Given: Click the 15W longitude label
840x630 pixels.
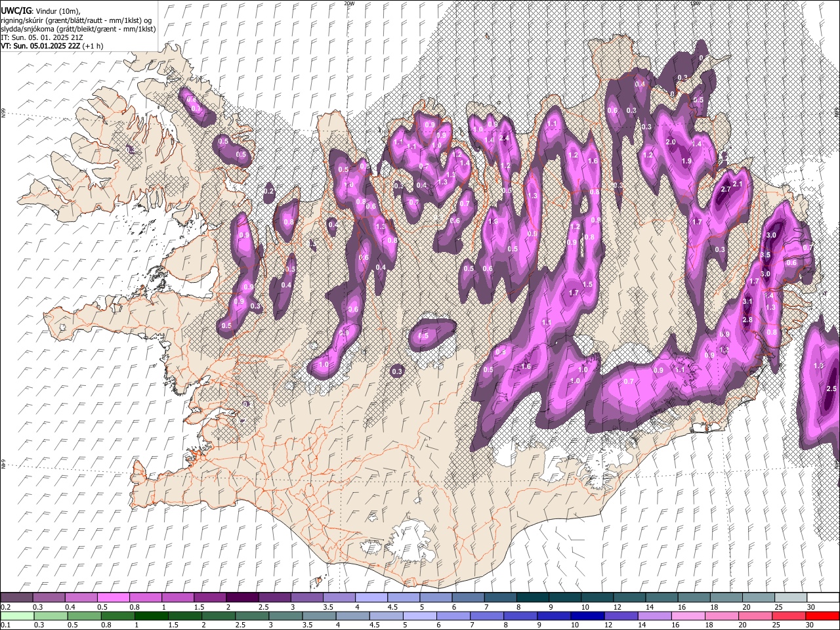Looking at the screenshot, I should [695, 3].
